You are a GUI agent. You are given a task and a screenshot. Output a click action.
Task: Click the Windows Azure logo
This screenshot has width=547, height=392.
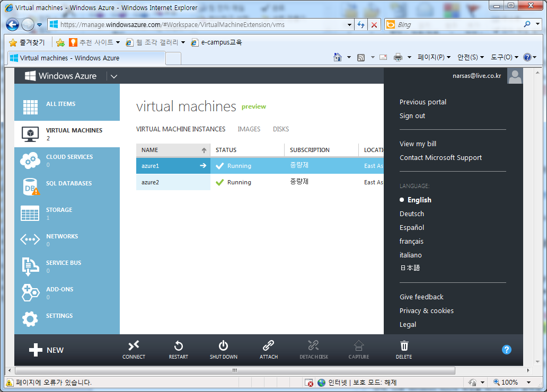[61, 76]
